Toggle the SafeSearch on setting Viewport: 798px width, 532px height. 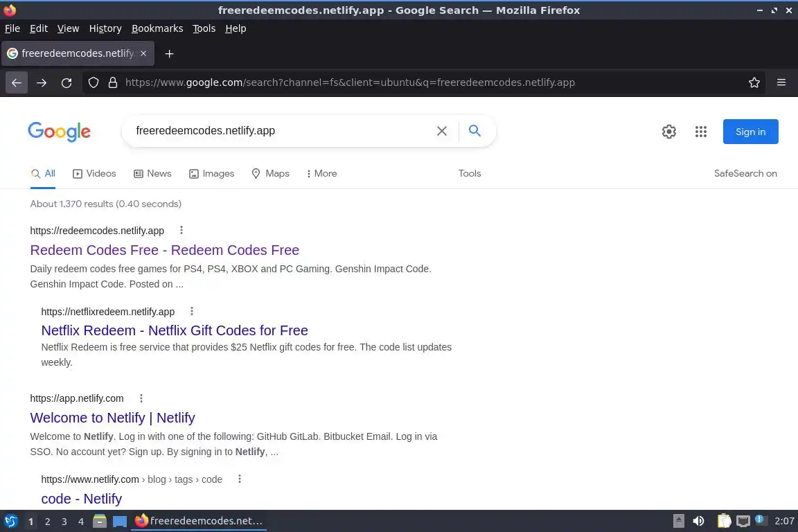[745, 174]
